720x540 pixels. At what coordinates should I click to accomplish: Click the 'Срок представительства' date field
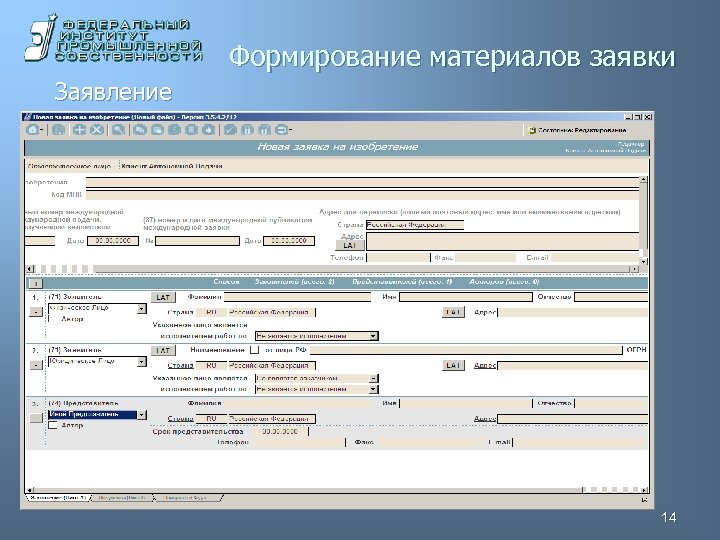[279, 432]
